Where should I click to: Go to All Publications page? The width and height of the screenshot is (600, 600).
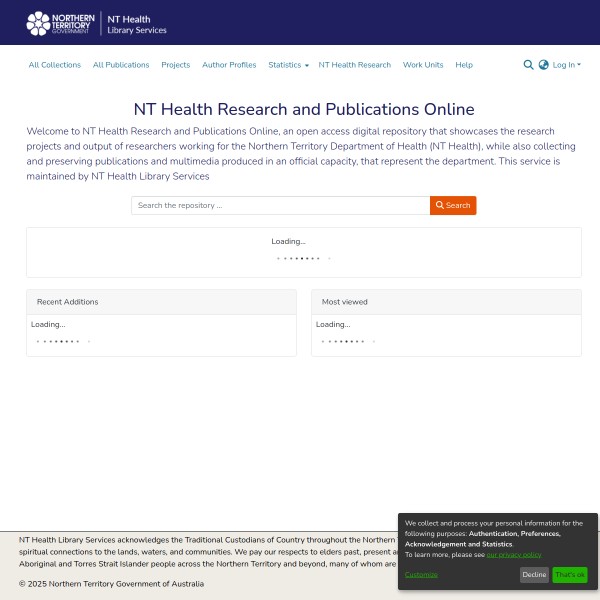(x=121, y=65)
